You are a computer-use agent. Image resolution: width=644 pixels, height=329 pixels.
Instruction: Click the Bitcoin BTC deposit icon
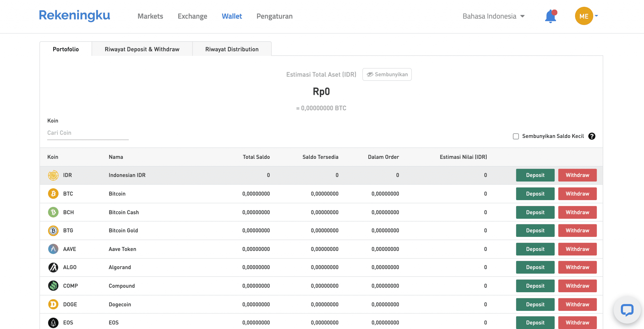[x=535, y=194]
